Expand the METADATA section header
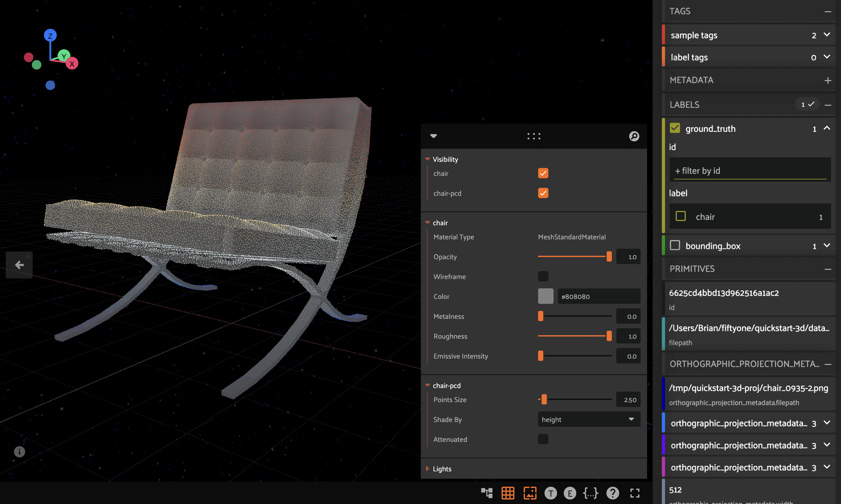Viewport: 841px width, 504px height. click(828, 80)
